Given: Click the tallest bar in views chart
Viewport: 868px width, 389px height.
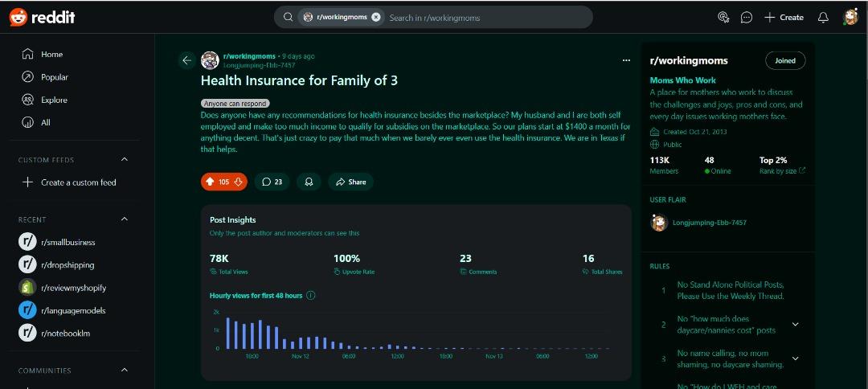Looking at the screenshot, I should (227, 333).
